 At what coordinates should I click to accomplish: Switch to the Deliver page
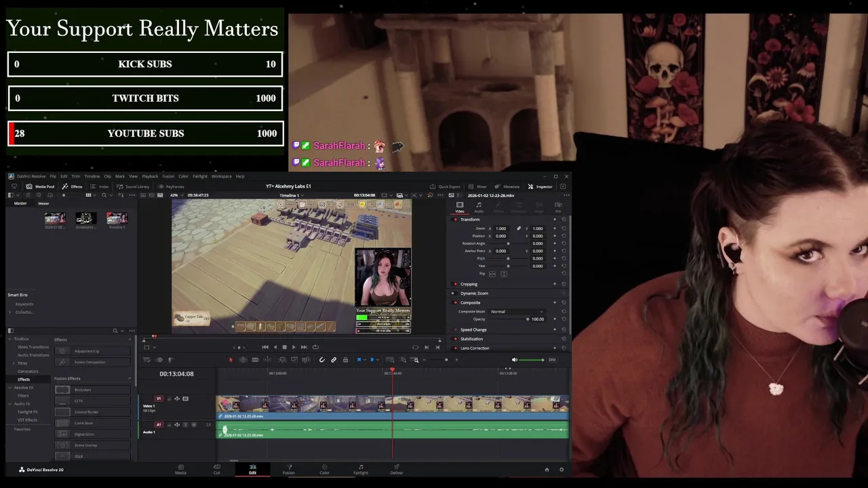(x=397, y=469)
